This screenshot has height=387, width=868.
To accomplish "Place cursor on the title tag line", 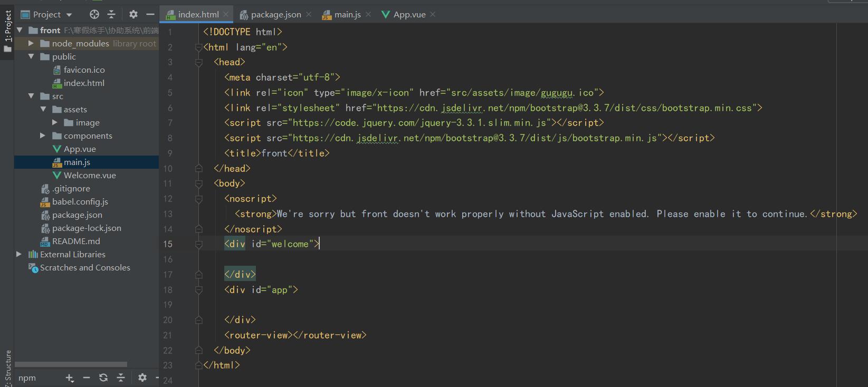I will [277, 153].
